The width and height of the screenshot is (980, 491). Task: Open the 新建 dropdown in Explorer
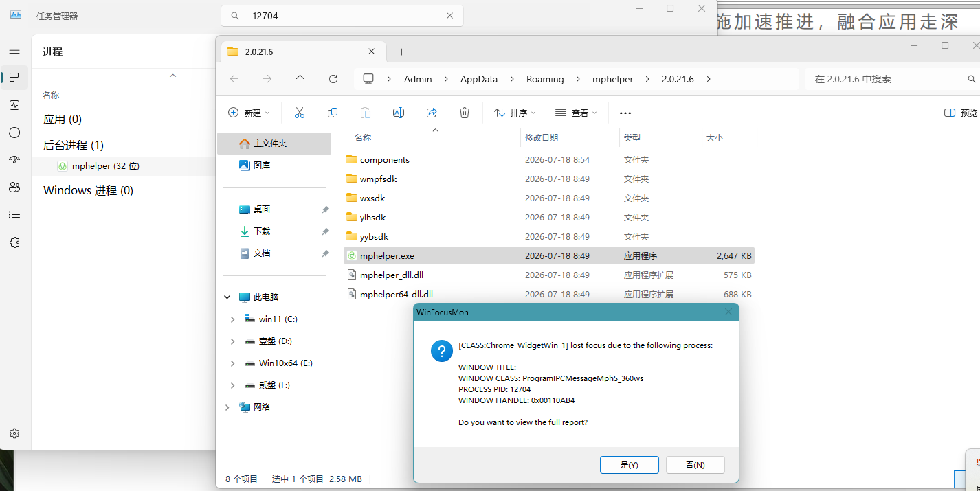tap(249, 113)
